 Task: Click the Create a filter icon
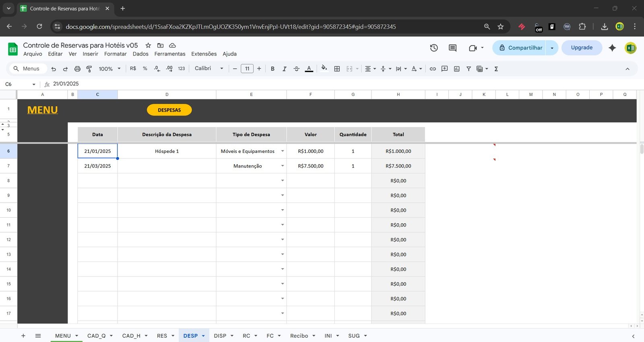[469, 69]
